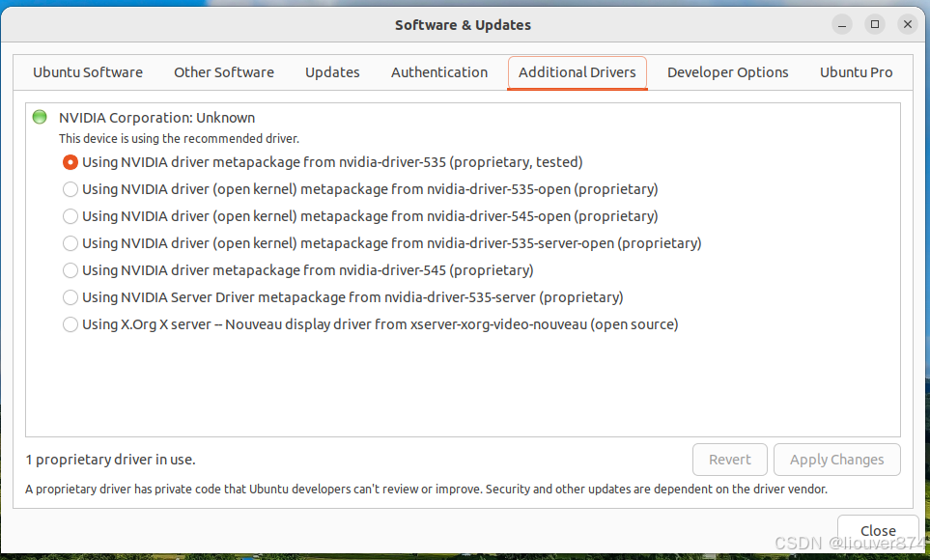Click the green device status indicator
The height and width of the screenshot is (560, 930).
click(40, 117)
